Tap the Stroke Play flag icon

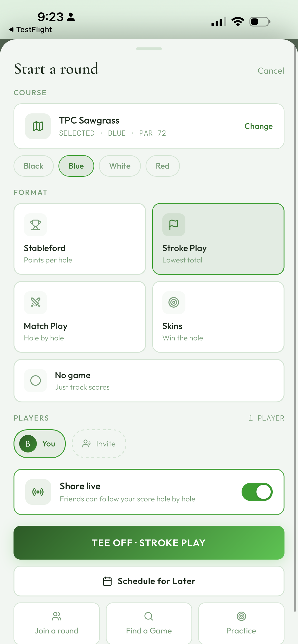tap(174, 224)
